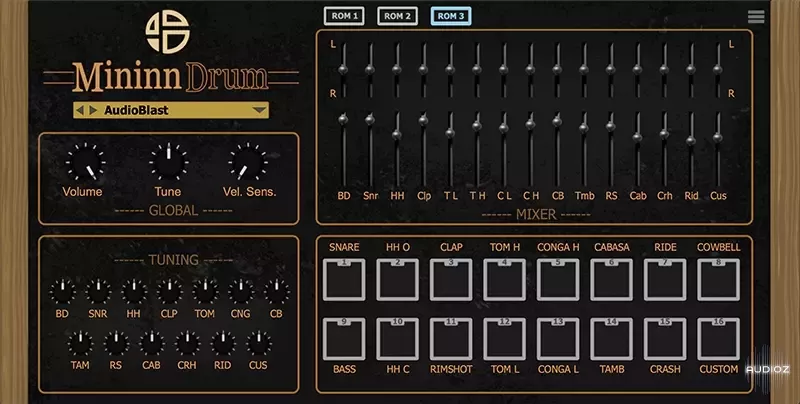Trigger the HH O pad 2
Image resolution: width=800 pixels, height=404 pixels.
[397, 280]
